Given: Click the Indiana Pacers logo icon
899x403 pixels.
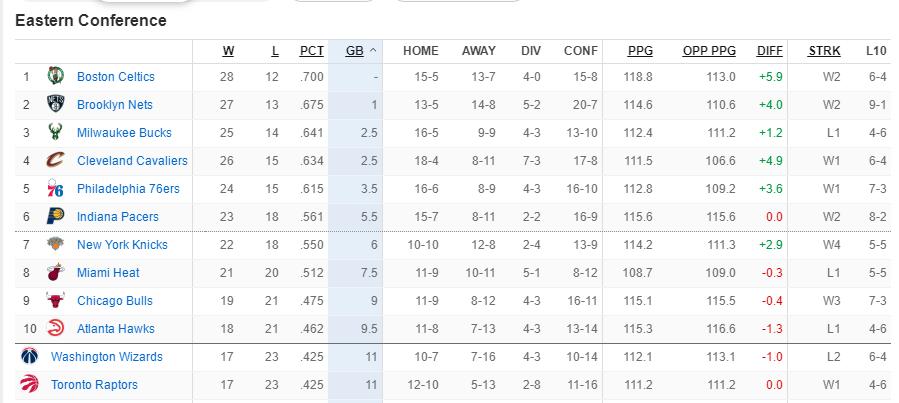Looking at the screenshot, I should (x=55, y=217).
